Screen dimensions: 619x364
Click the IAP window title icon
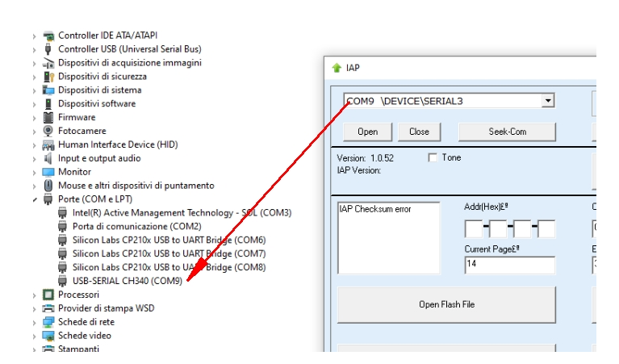[337, 68]
